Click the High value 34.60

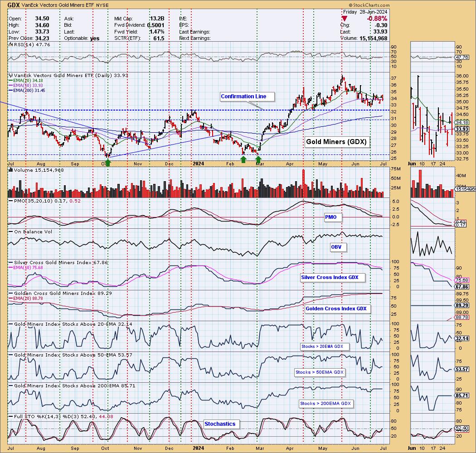(x=42, y=25)
